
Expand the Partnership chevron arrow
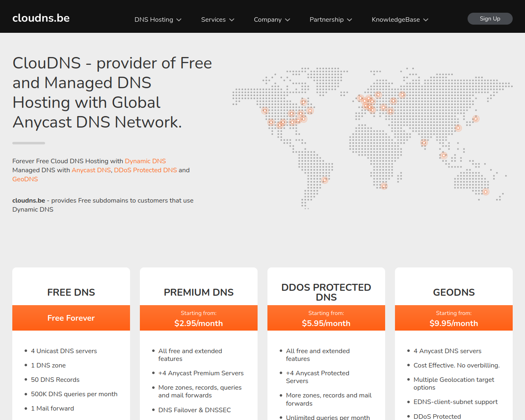(x=349, y=20)
